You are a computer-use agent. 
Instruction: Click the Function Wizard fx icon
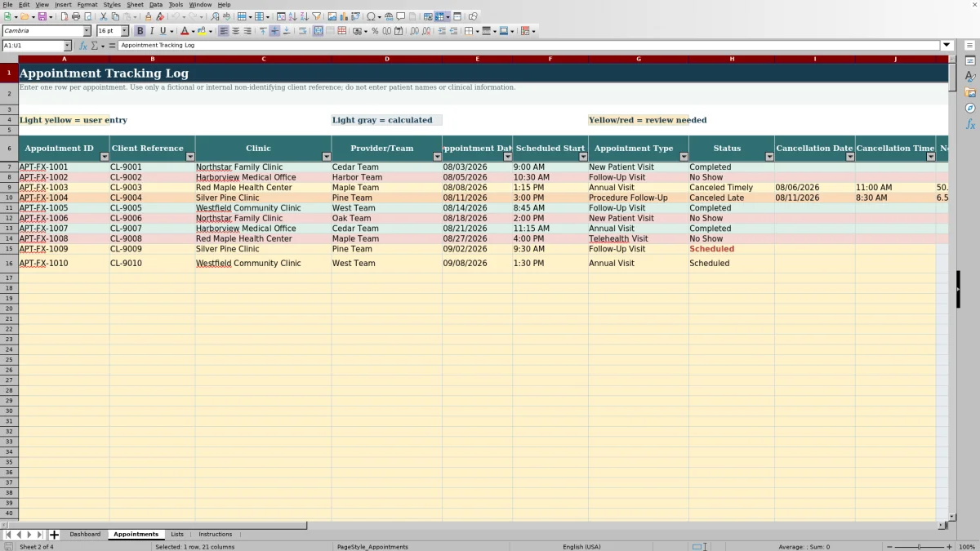[83, 46]
